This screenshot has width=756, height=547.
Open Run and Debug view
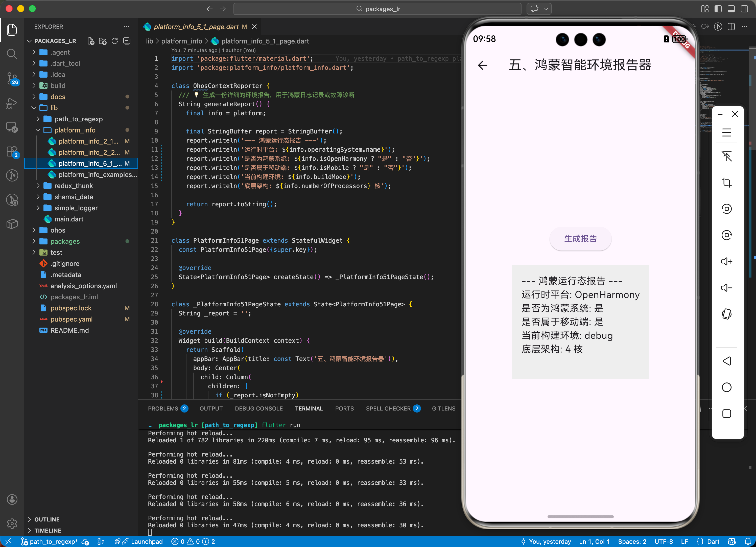click(x=12, y=103)
